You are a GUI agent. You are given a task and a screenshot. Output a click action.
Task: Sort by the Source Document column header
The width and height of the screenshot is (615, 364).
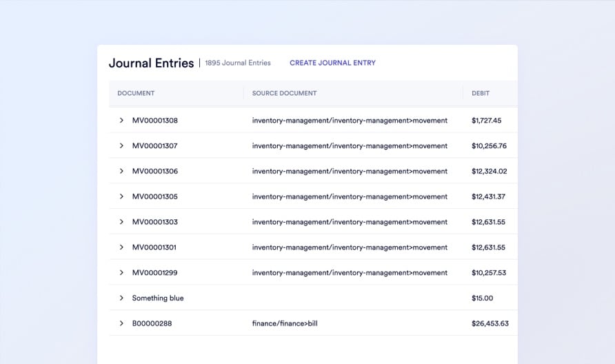284,93
